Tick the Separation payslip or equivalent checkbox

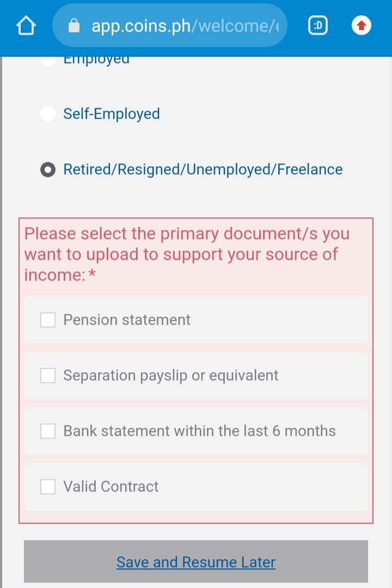click(x=48, y=375)
